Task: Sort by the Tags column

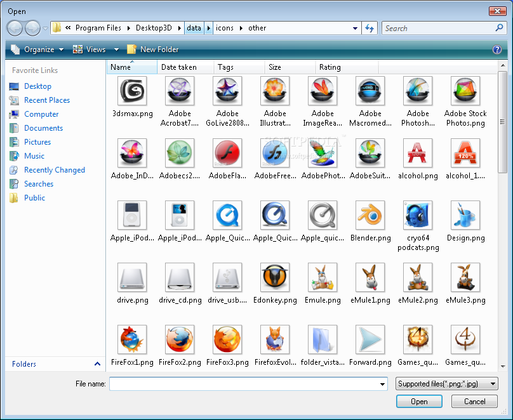Action: (x=239, y=67)
